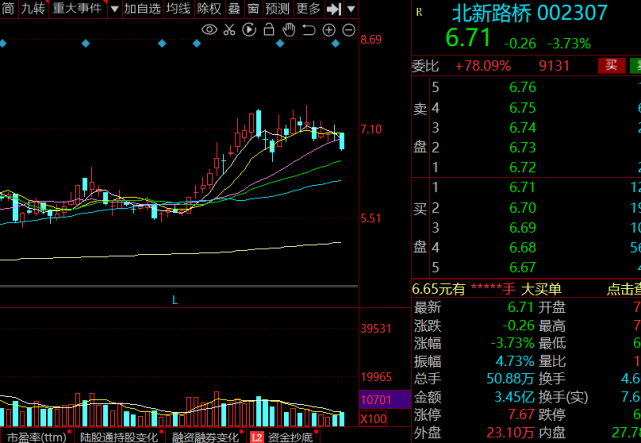Toggle the eye visibility icon on chart
This screenshot has height=443, width=641.
[x=209, y=29]
